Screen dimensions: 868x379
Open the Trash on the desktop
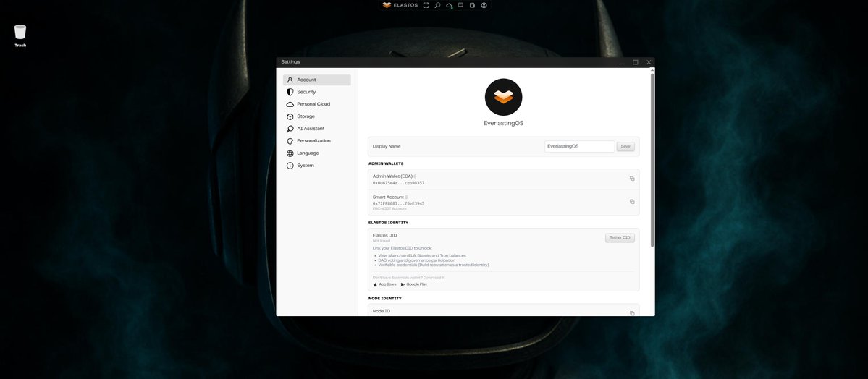tap(20, 35)
